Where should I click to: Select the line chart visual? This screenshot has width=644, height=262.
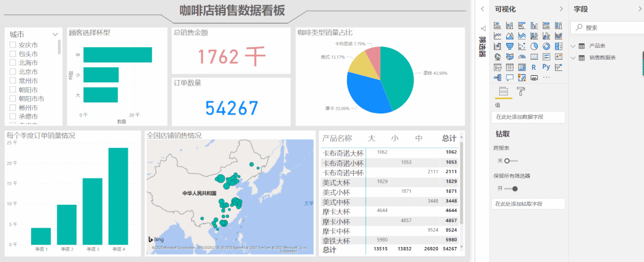click(497, 36)
